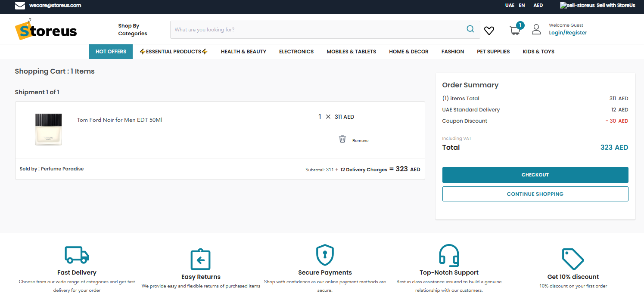The width and height of the screenshot is (644, 303).
Task: Click the Storeus logo
Action: coord(46,30)
